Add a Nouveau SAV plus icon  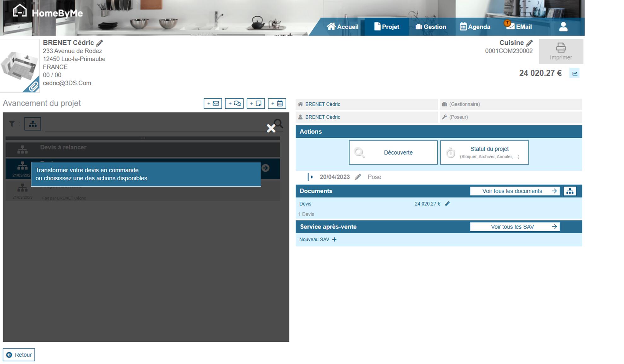coord(334,240)
